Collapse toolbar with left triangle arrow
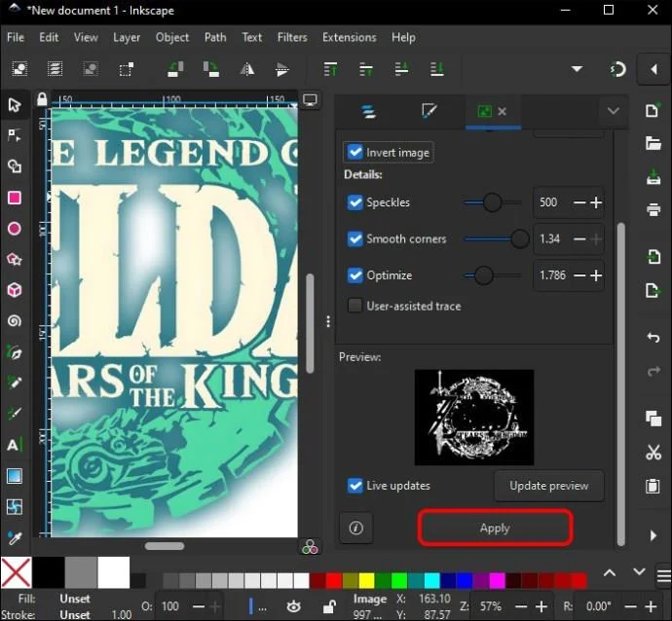672x621 pixels. pyautogui.click(x=654, y=69)
